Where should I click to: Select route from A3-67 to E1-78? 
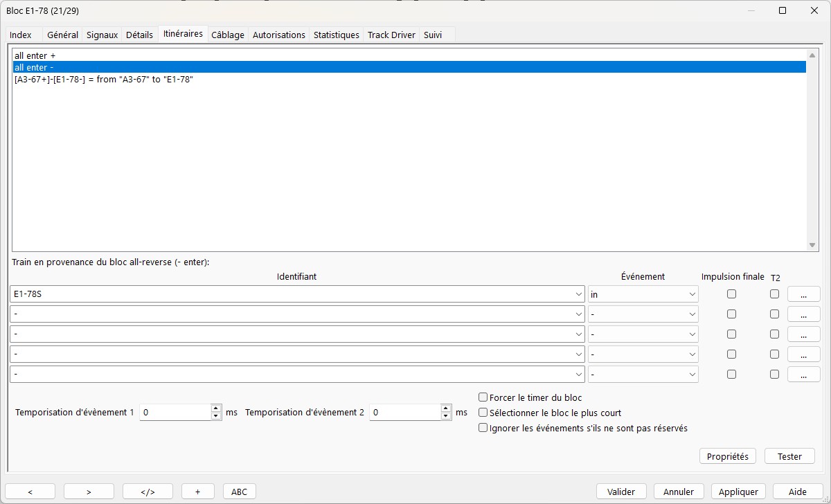tap(409, 80)
